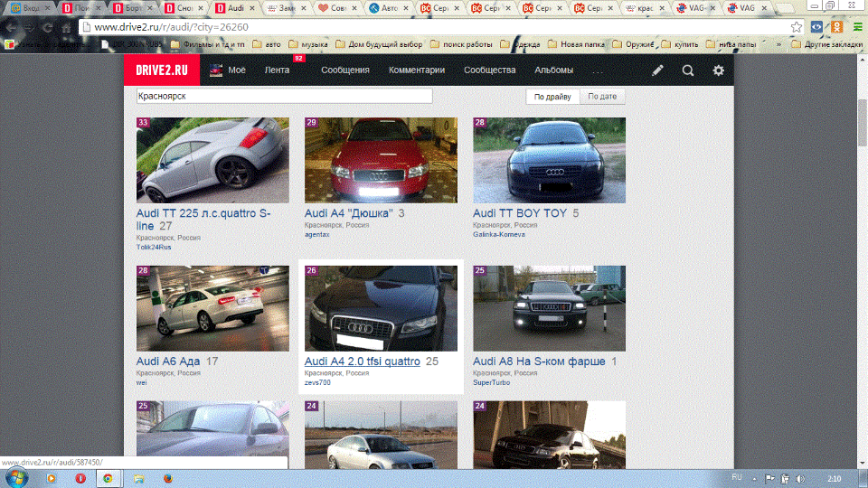Close the 'Audi' browser tab
Image resolution: width=868 pixels, height=488 pixels.
click(x=252, y=8)
